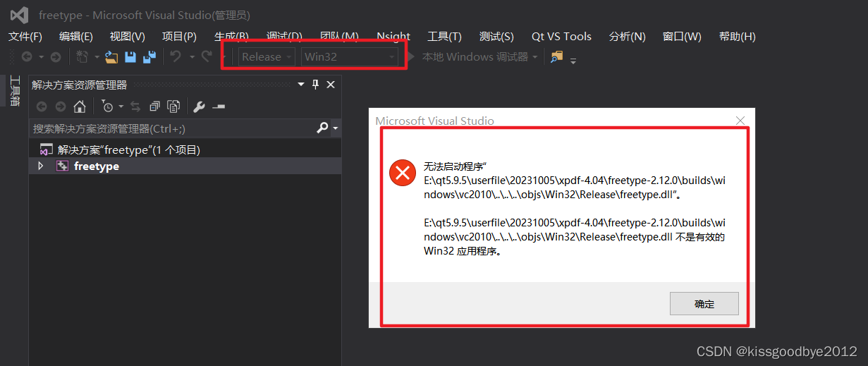Open the 编辑(E) menu
This screenshot has height=366, width=868.
pyautogui.click(x=76, y=37)
